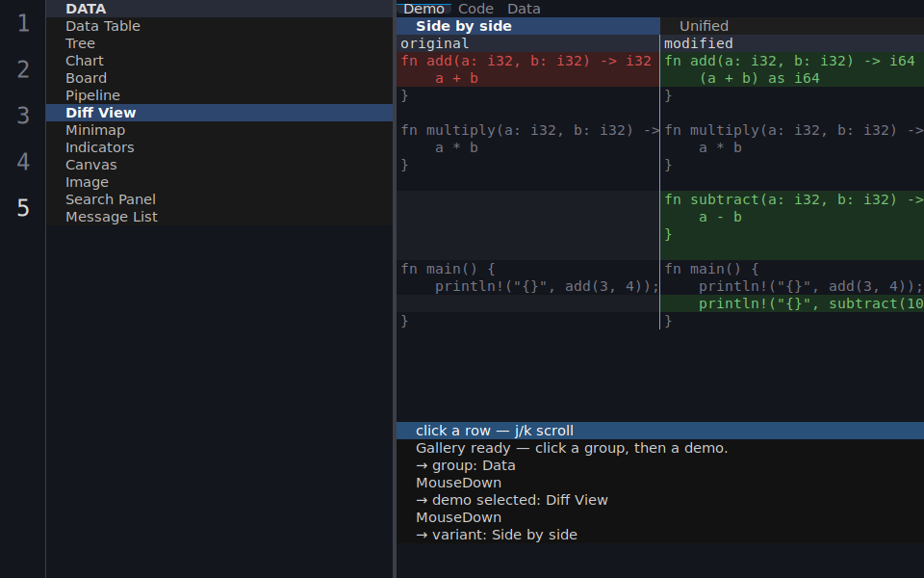Open the Board demo
The height and width of the screenshot is (578, 924).
pyautogui.click(x=219, y=78)
